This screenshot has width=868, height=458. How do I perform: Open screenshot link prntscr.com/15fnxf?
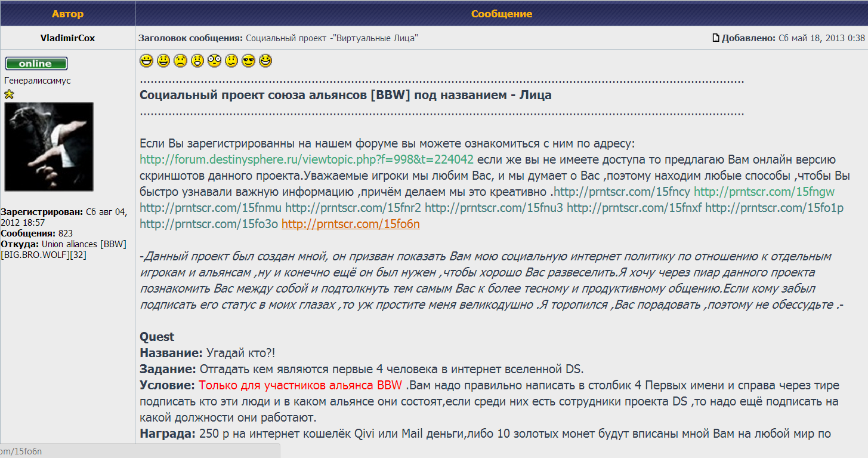click(x=634, y=208)
